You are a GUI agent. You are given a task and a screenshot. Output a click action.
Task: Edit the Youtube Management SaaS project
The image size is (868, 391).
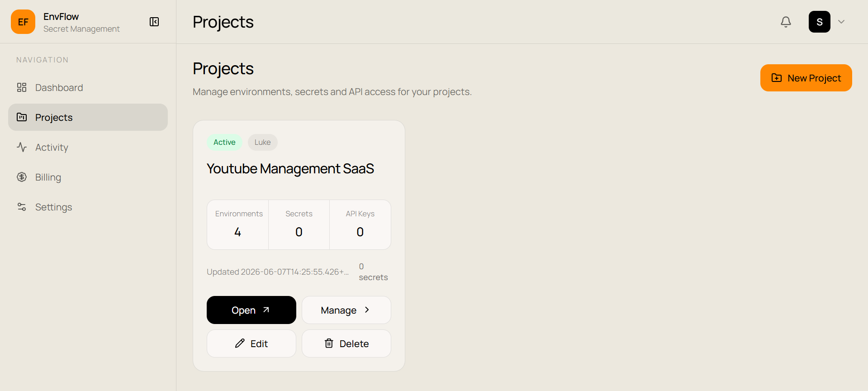(251, 343)
